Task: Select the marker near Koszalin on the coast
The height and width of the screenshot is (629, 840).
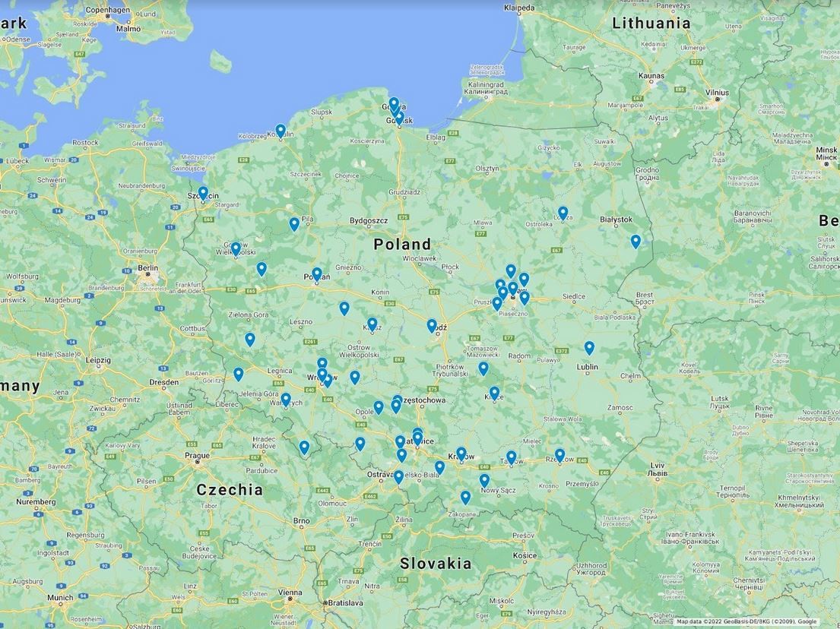Action: click(281, 131)
